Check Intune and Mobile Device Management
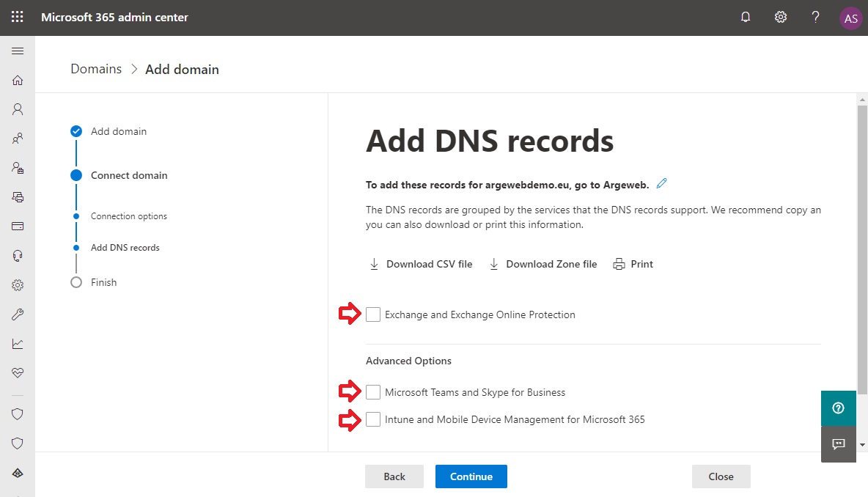 click(x=373, y=419)
